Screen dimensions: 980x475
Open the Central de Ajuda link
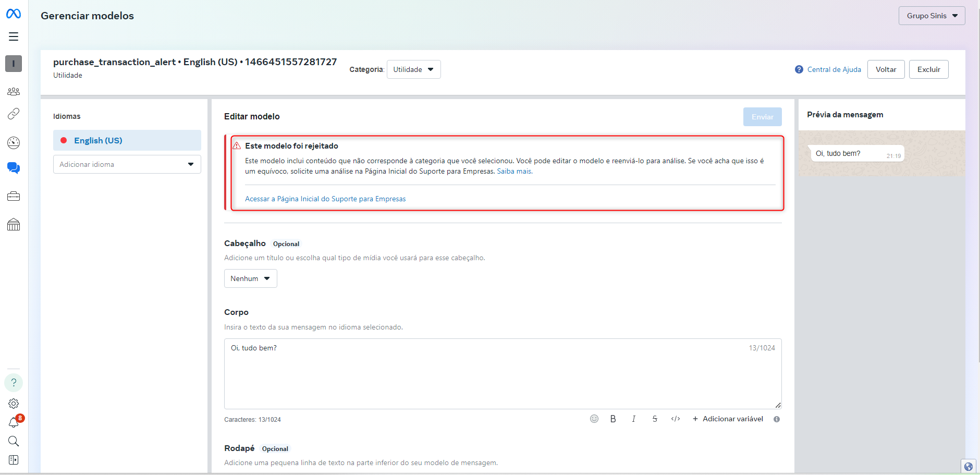tap(833, 69)
